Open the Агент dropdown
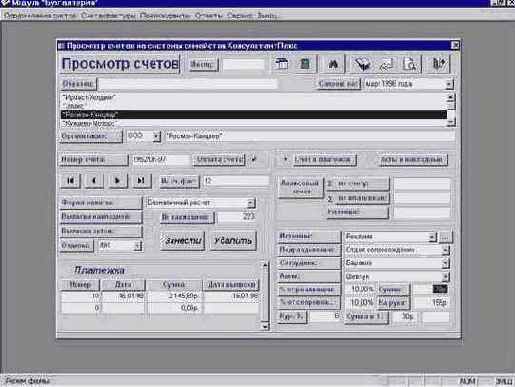515x387 pixels. click(445, 276)
